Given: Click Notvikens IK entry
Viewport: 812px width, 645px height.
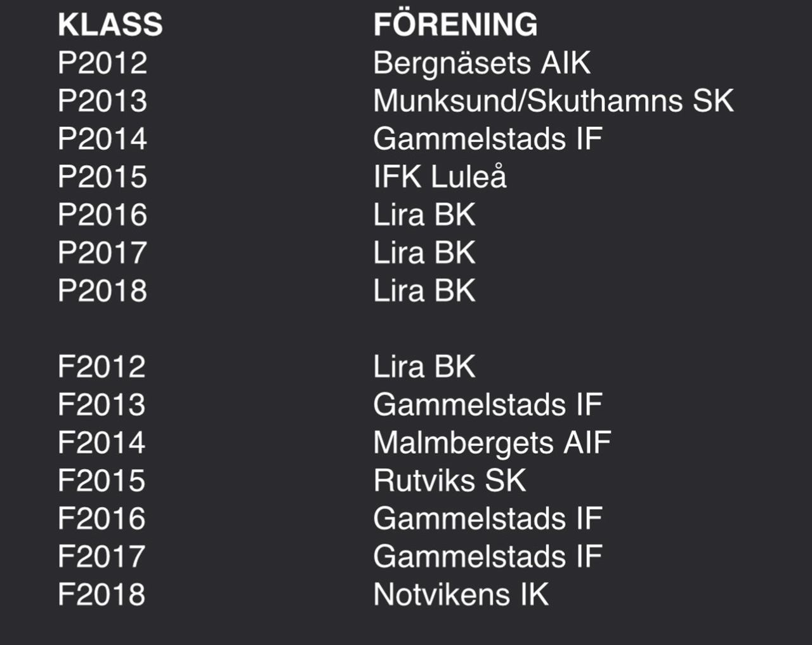Looking at the screenshot, I should (x=461, y=595).
